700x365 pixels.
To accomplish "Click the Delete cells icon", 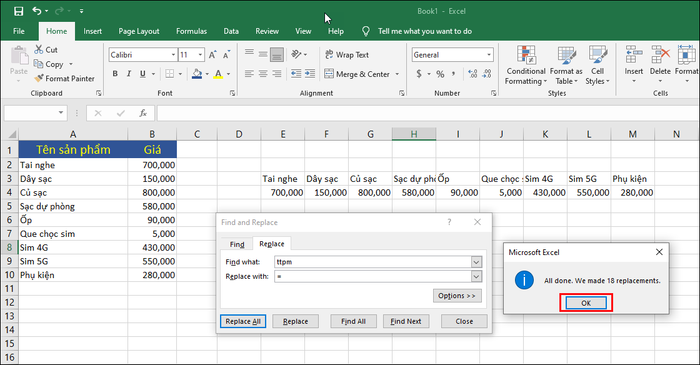I will tap(660, 55).
